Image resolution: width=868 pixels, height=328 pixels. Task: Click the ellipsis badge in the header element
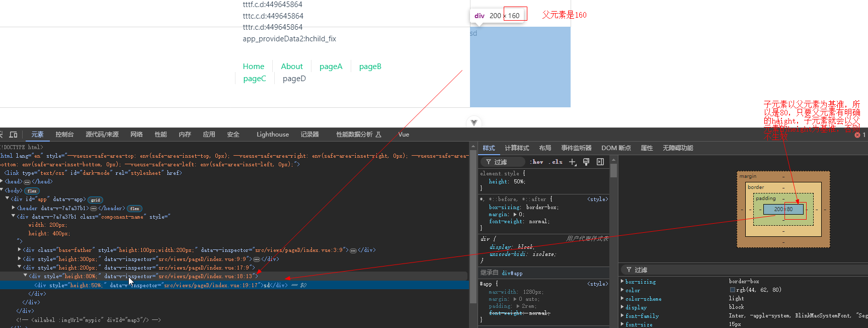tap(94, 209)
